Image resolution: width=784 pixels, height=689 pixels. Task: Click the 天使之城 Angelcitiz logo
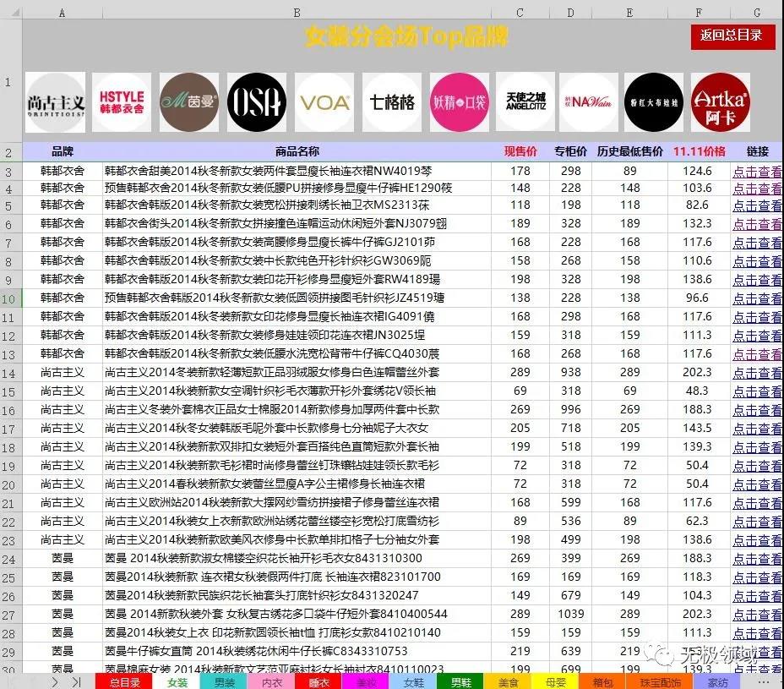525,102
